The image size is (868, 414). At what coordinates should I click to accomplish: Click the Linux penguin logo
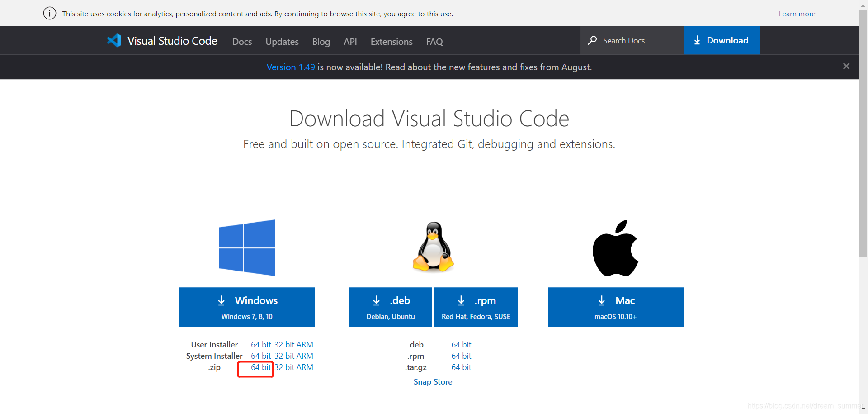(433, 247)
